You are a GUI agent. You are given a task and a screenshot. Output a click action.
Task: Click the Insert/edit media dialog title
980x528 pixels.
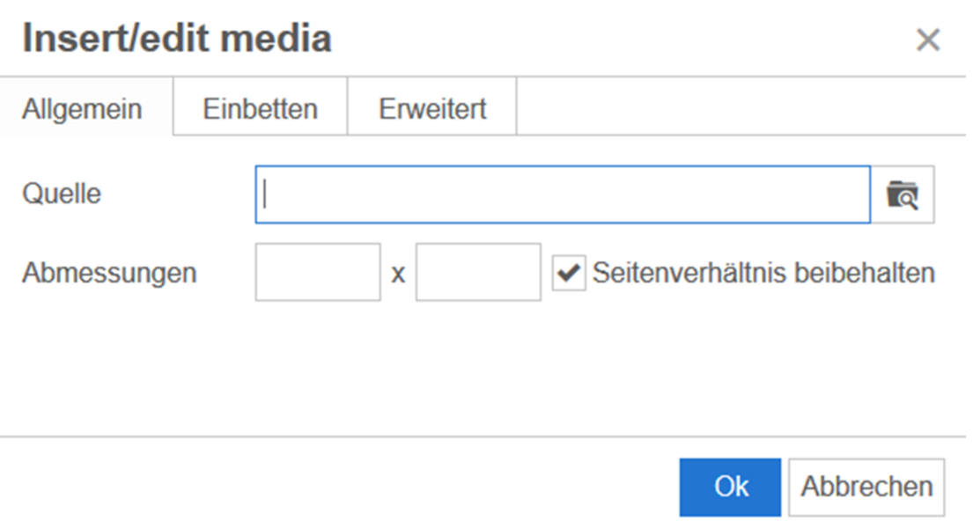pyautogui.click(x=177, y=38)
